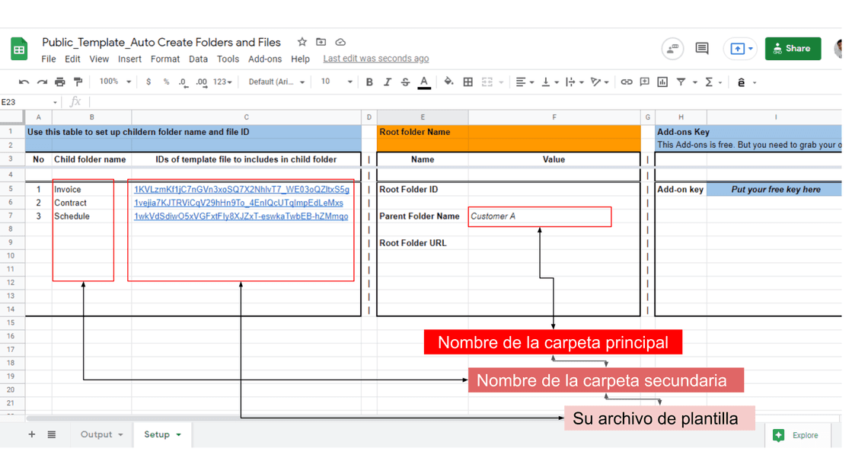Click the print icon
The image size is (868, 474).
pyautogui.click(x=60, y=82)
